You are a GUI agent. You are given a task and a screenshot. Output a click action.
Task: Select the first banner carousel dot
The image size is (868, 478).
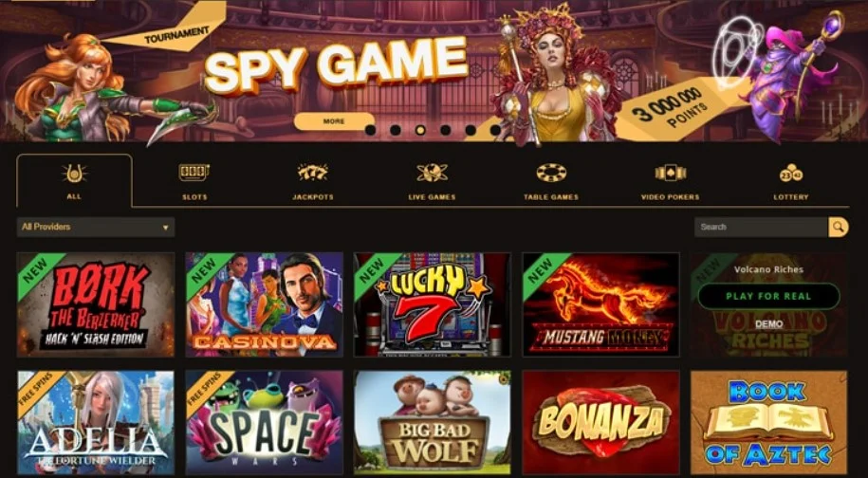click(x=370, y=130)
